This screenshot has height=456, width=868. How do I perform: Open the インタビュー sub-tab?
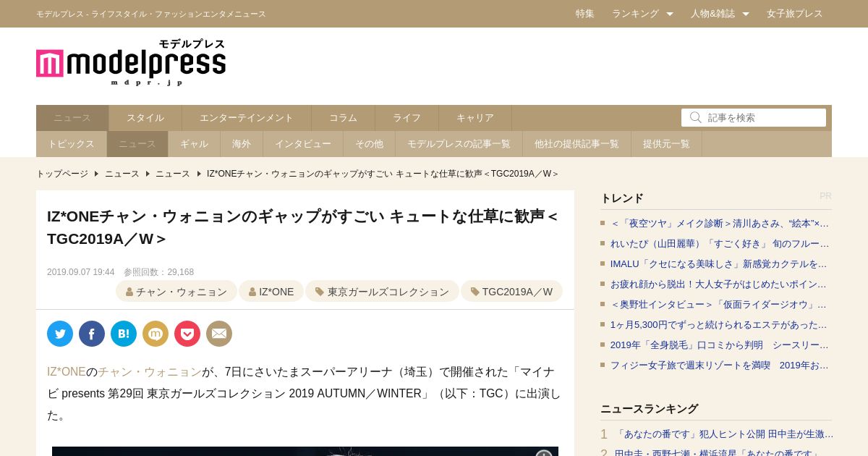(x=303, y=144)
